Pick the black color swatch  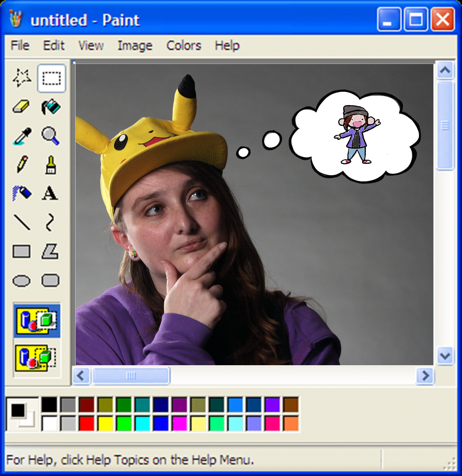tap(49, 404)
